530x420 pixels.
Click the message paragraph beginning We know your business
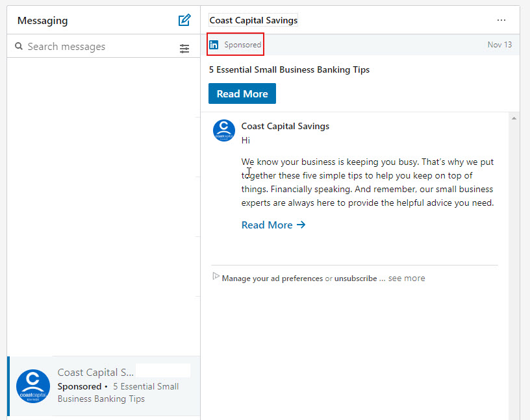click(368, 182)
